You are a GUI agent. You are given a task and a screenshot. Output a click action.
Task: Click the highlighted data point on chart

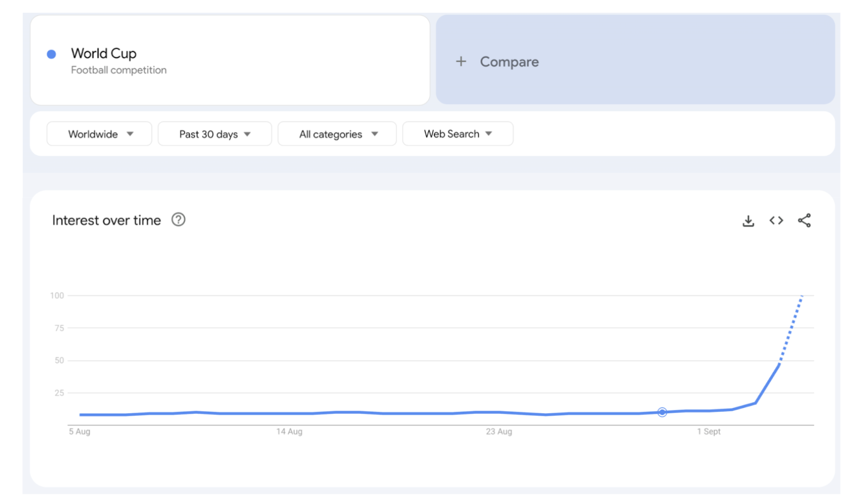(662, 412)
